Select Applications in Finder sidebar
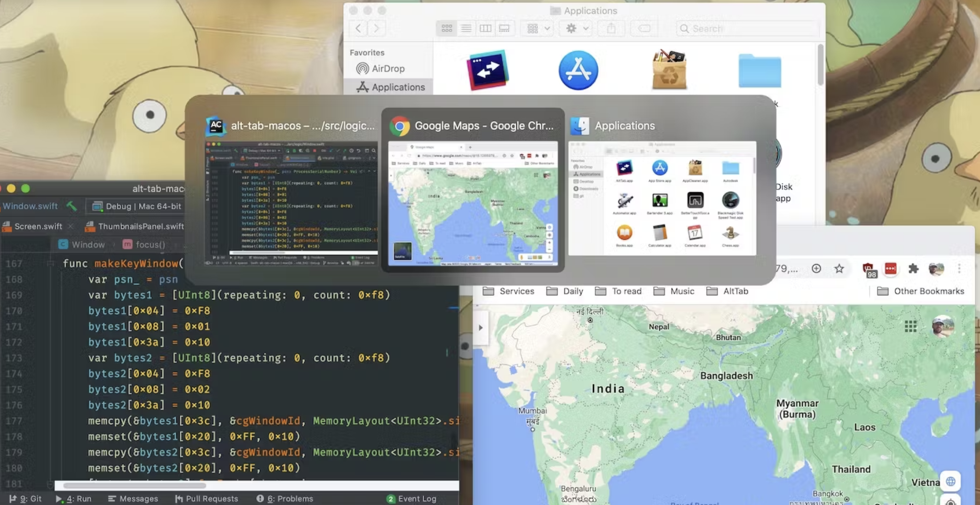Screen dimensions: 980x505 pos(388,87)
